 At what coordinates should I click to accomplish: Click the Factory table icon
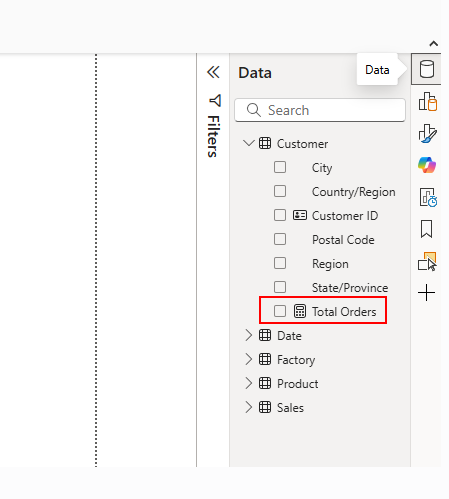[265, 359]
